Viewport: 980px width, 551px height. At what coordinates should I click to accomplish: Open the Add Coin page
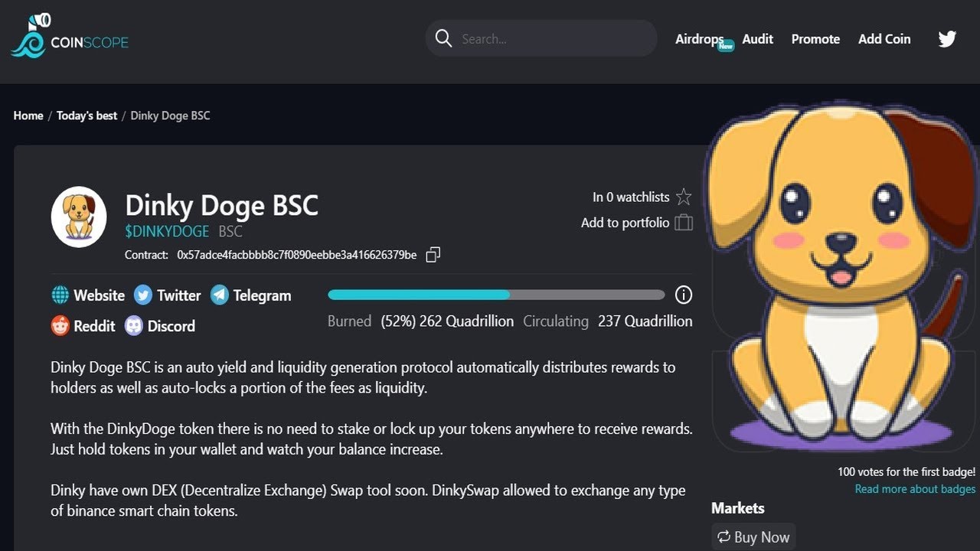[884, 38]
